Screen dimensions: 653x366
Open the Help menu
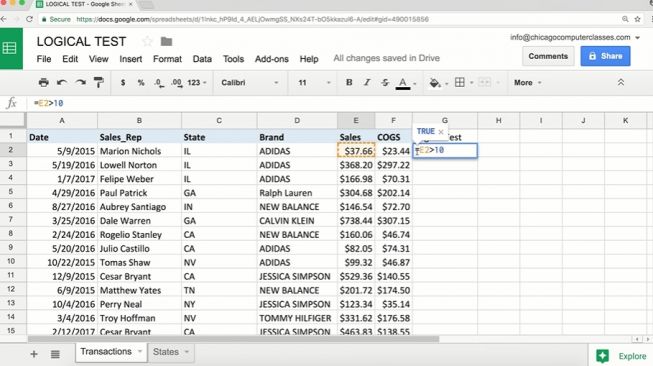[x=309, y=59]
